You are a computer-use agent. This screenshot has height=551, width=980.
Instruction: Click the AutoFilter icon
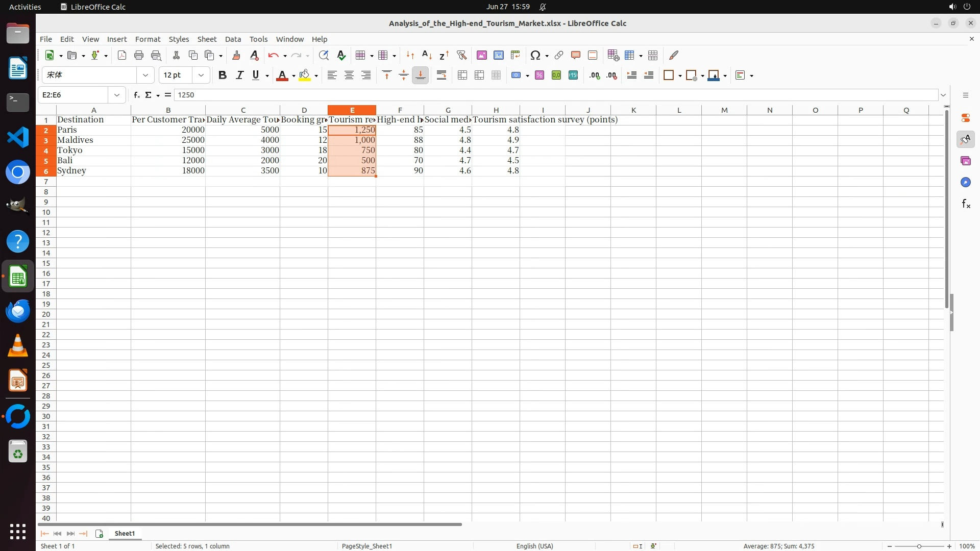(461, 55)
